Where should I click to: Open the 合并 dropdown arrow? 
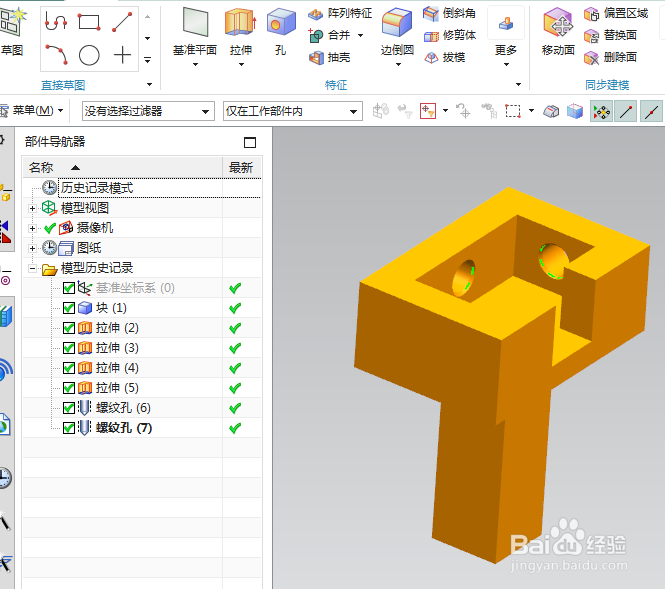click(x=360, y=36)
